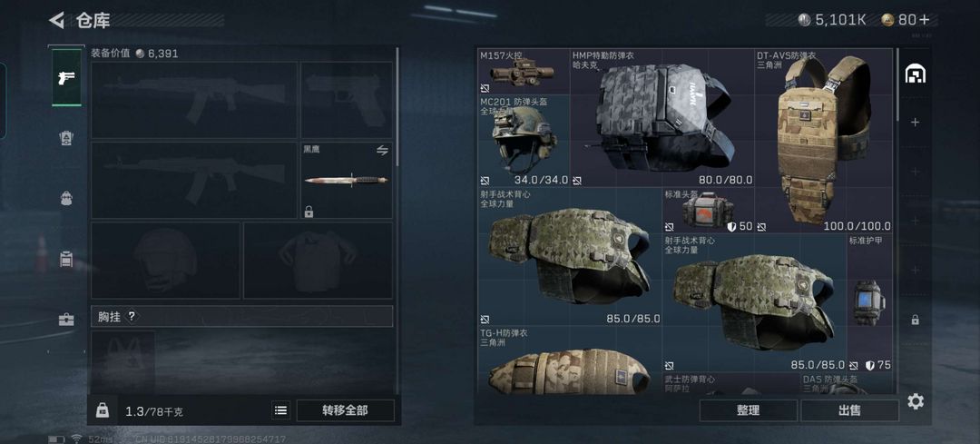
Task: Select the 黑鹰 knife slot
Action: [347, 180]
